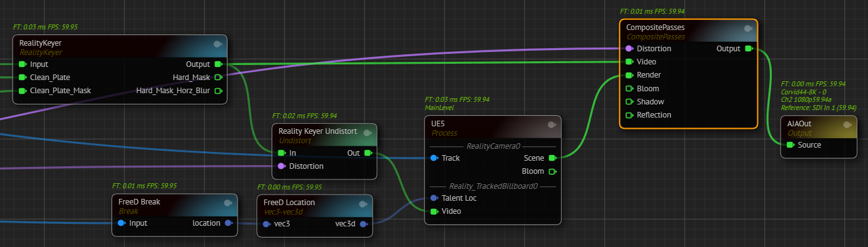The width and height of the screenshot is (868, 247).
Task: Click the location output pin on FreeD Break
Action: coord(228,223)
